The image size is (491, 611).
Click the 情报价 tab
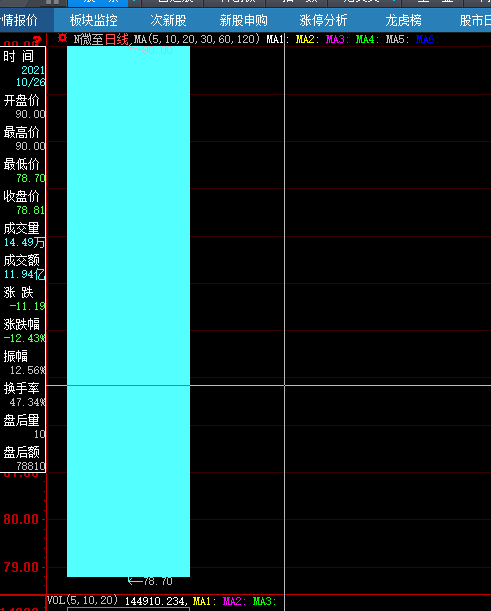coord(19,20)
